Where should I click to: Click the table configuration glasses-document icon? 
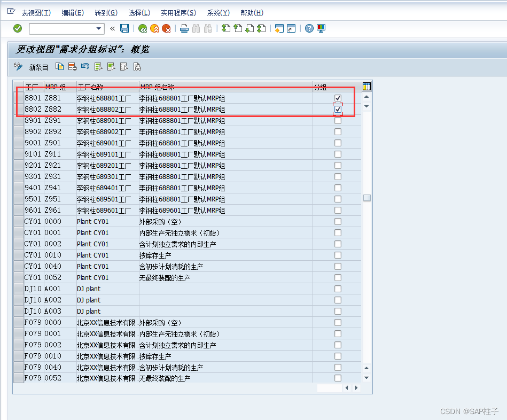coord(137,67)
